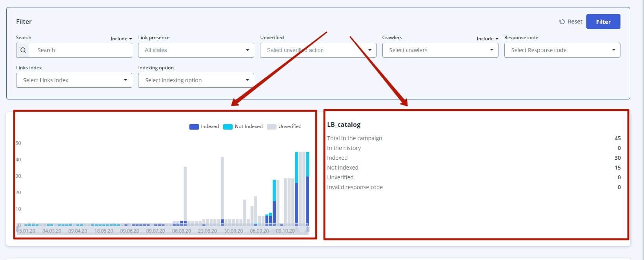Image resolution: width=644 pixels, height=260 pixels.
Task: Click the 'Indexing option' field label
Action: (x=156, y=68)
